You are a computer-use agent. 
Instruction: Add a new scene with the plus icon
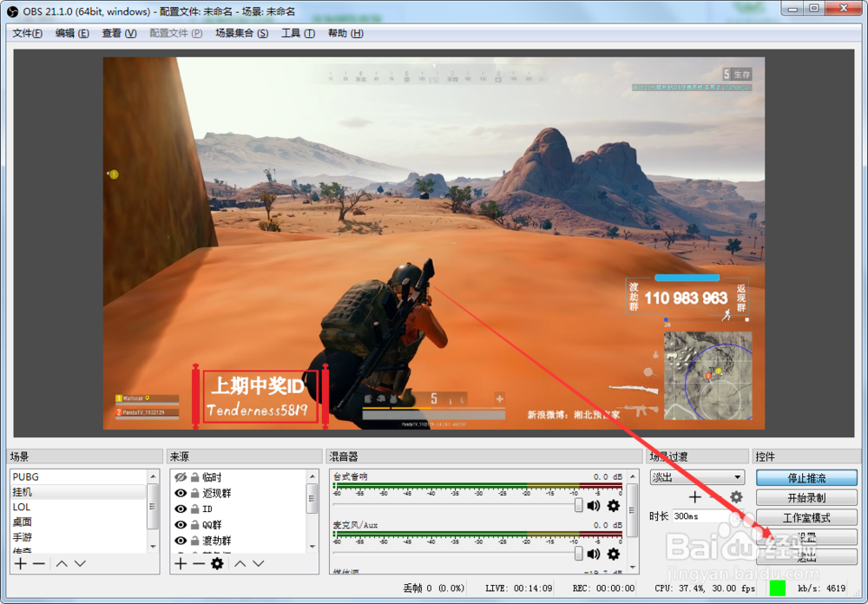(21, 563)
